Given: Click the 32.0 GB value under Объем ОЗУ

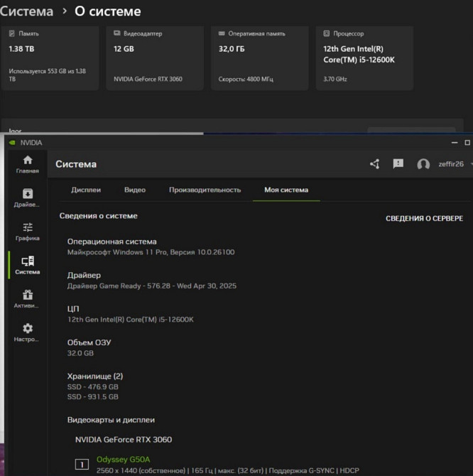Looking at the screenshot, I should [x=80, y=353].
